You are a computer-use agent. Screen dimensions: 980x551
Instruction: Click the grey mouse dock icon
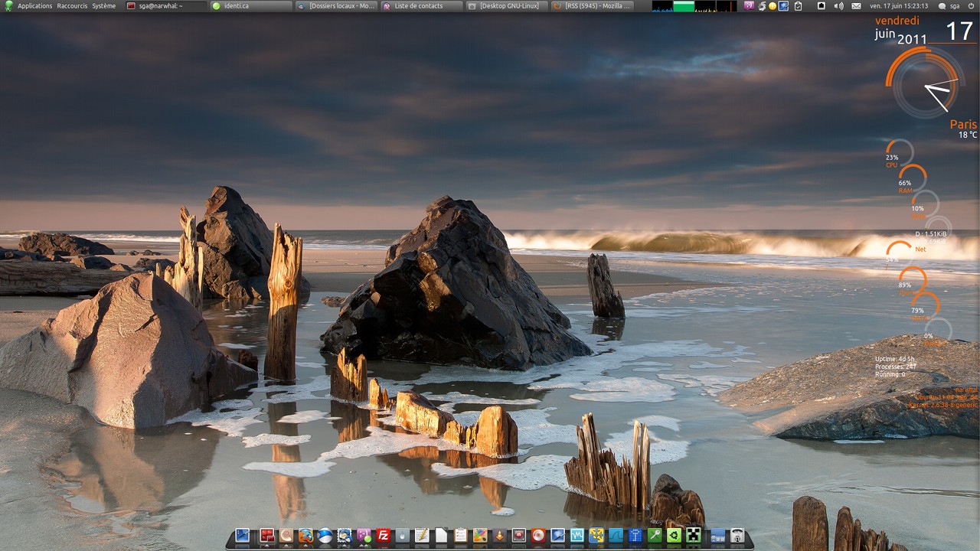click(403, 536)
